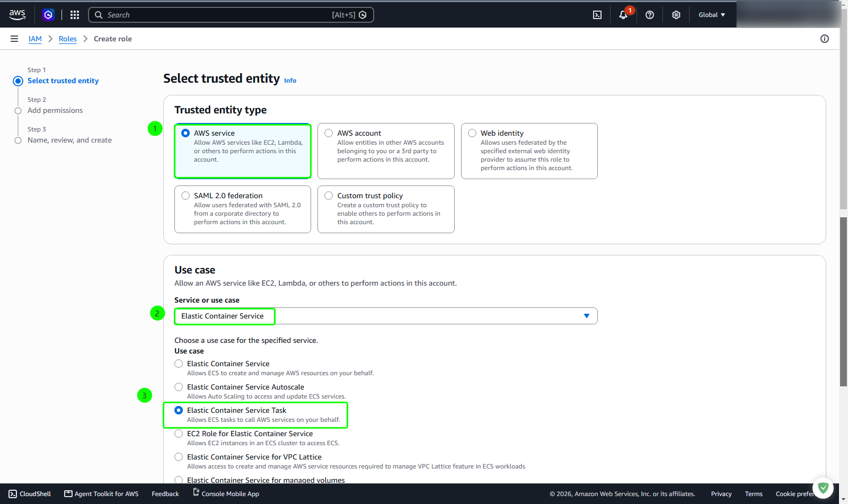The image size is (848, 504).
Task: Open the Global region dropdown
Action: point(712,15)
